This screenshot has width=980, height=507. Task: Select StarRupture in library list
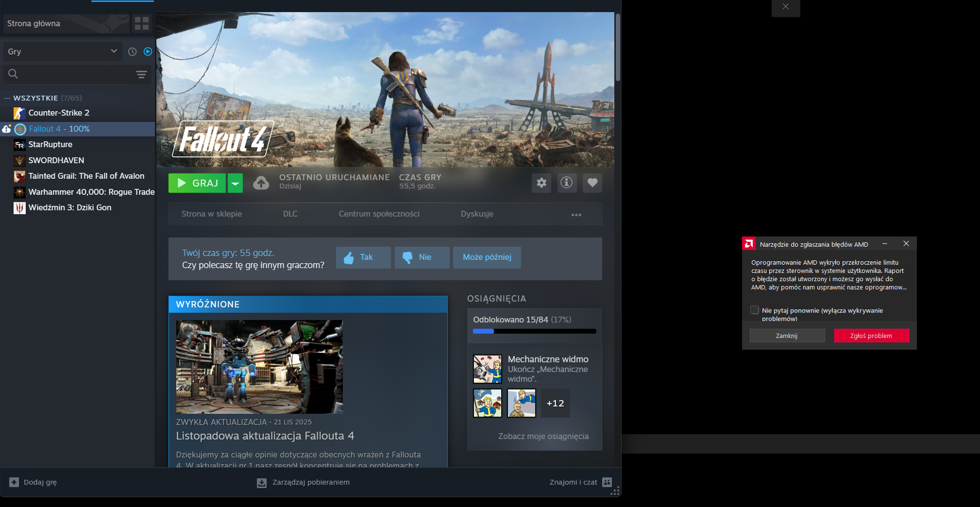(x=78, y=145)
